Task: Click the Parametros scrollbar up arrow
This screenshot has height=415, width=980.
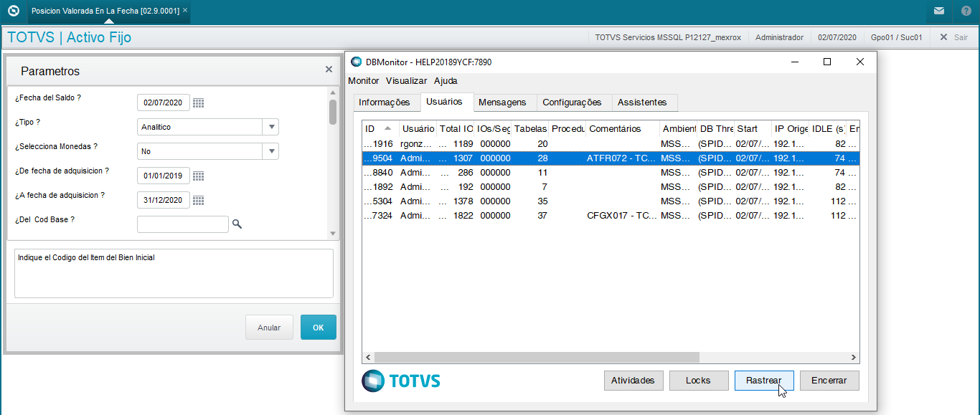Action: (x=332, y=92)
